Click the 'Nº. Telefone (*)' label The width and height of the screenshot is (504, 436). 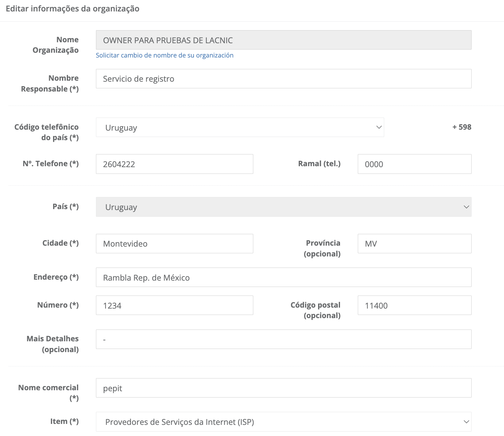[x=51, y=164]
